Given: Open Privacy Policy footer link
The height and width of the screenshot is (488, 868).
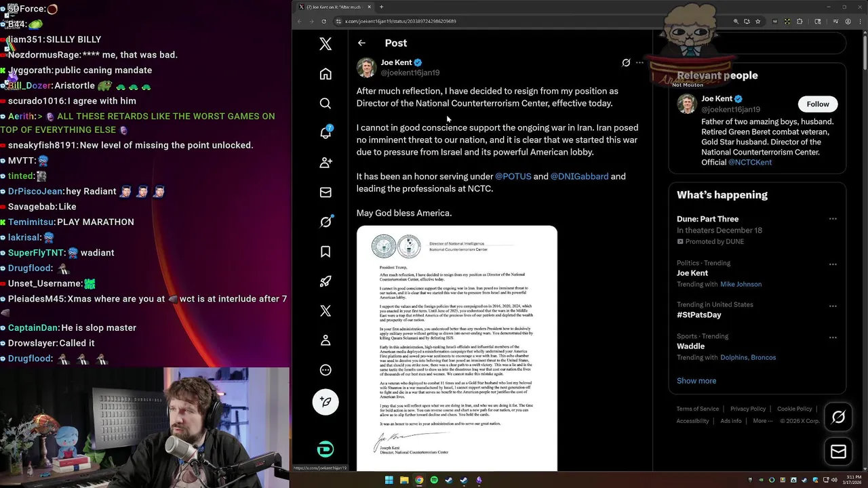Looking at the screenshot, I should pos(748,409).
